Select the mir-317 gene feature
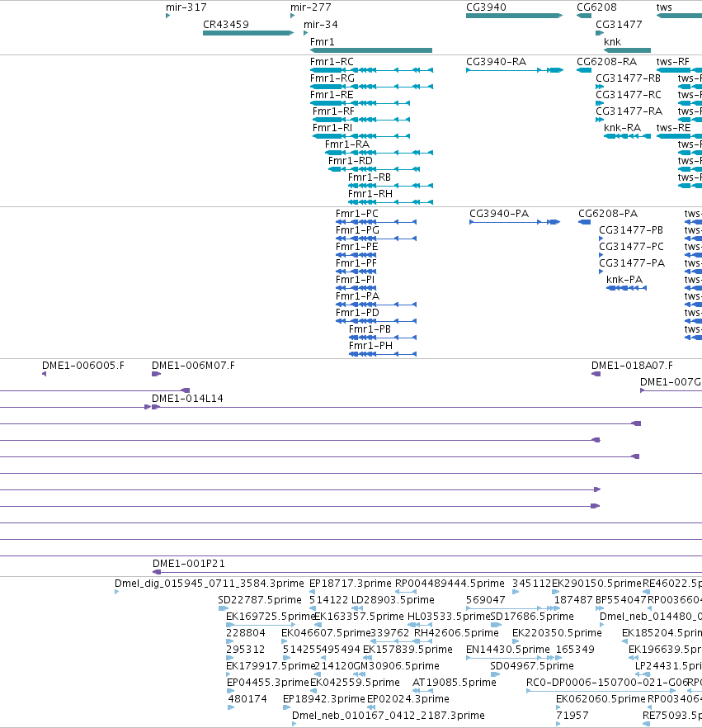Screen dimensions: 702x728 tap(168, 16)
